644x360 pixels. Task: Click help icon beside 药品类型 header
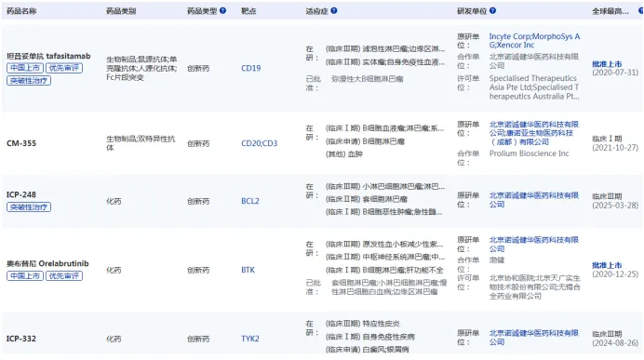coord(222,10)
